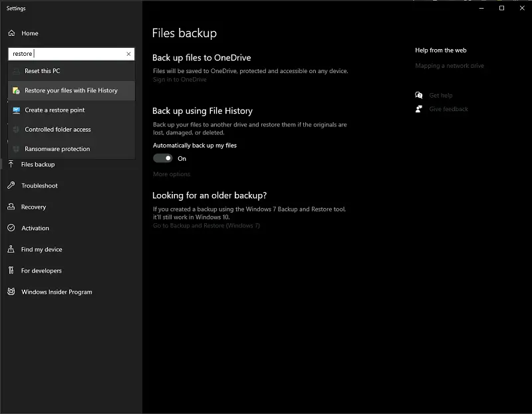Turn off Automatically back up my files

click(x=163, y=158)
